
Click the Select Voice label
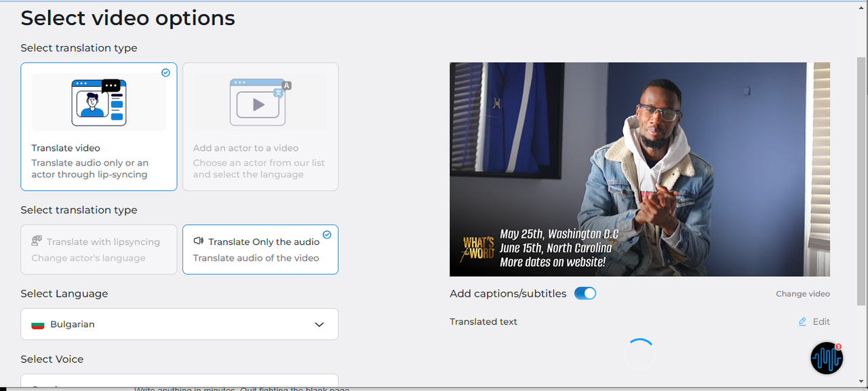52,359
